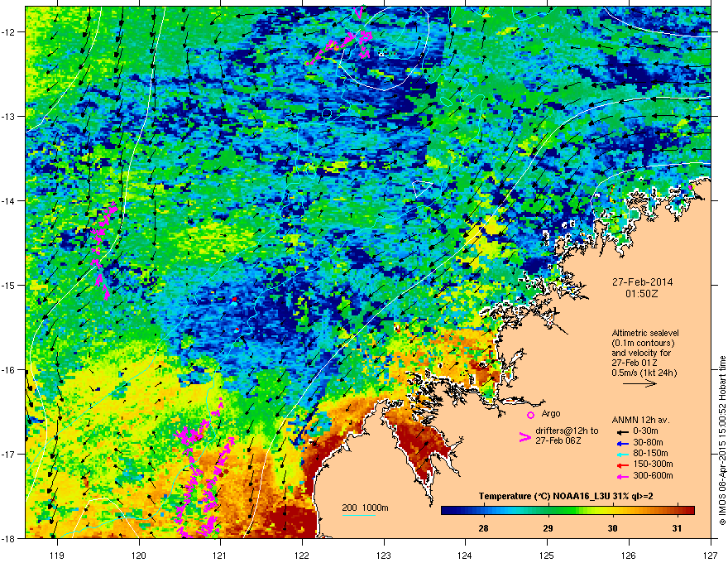The height and width of the screenshot is (563, 728).
Task: Click latitude axis label -17
Action: click(x=8, y=454)
